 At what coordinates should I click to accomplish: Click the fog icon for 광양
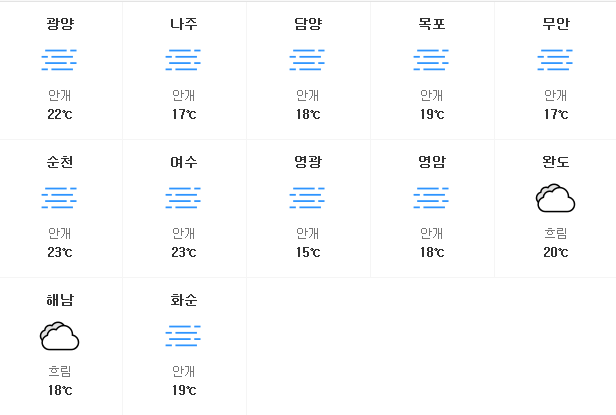(59, 60)
